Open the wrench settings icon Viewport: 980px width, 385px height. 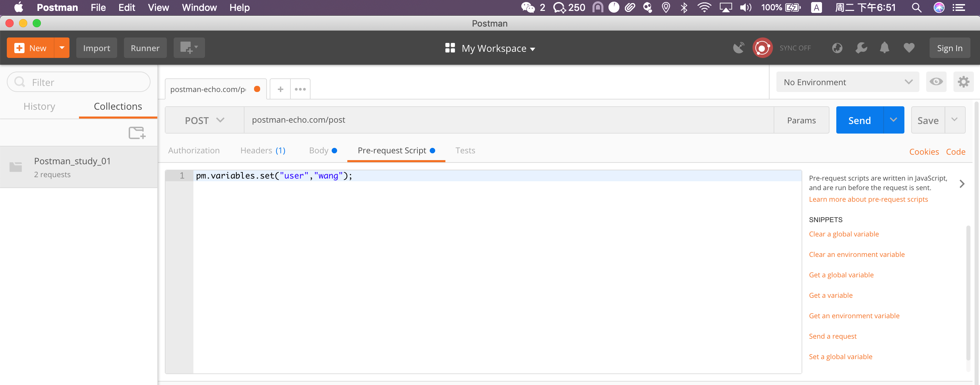tap(861, 48)
